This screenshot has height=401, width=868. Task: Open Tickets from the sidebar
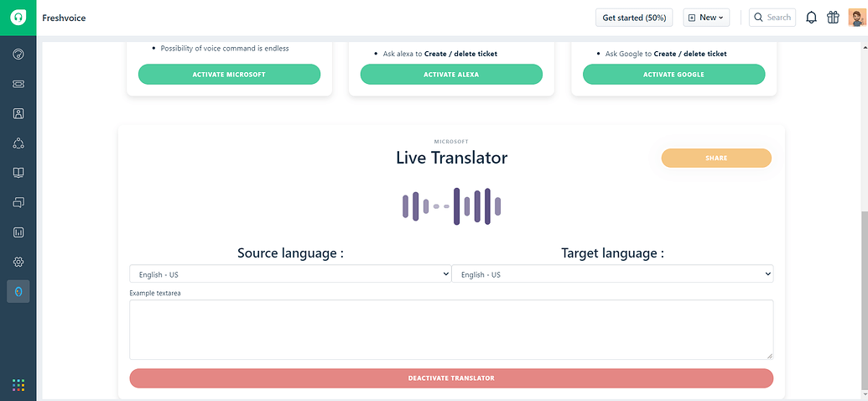tap(18, 84)
